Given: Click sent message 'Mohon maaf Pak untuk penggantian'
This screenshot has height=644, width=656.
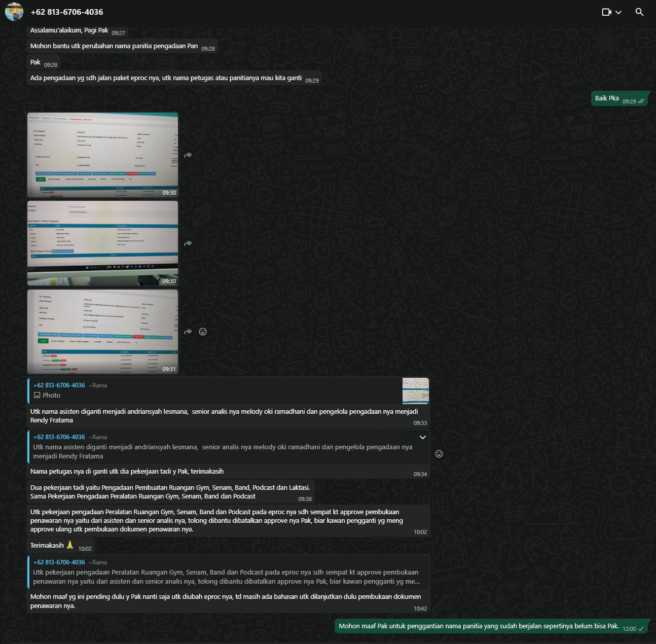Looking at the screenshot, I should point(479,626).
